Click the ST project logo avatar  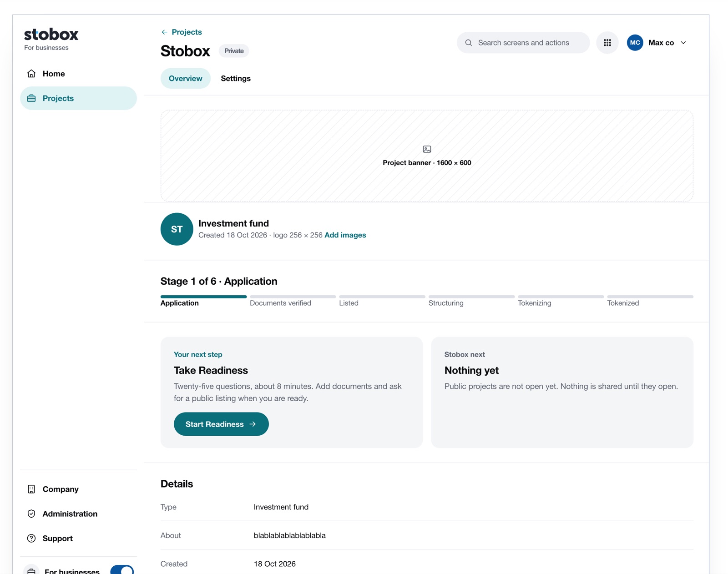tap(177, 229)
